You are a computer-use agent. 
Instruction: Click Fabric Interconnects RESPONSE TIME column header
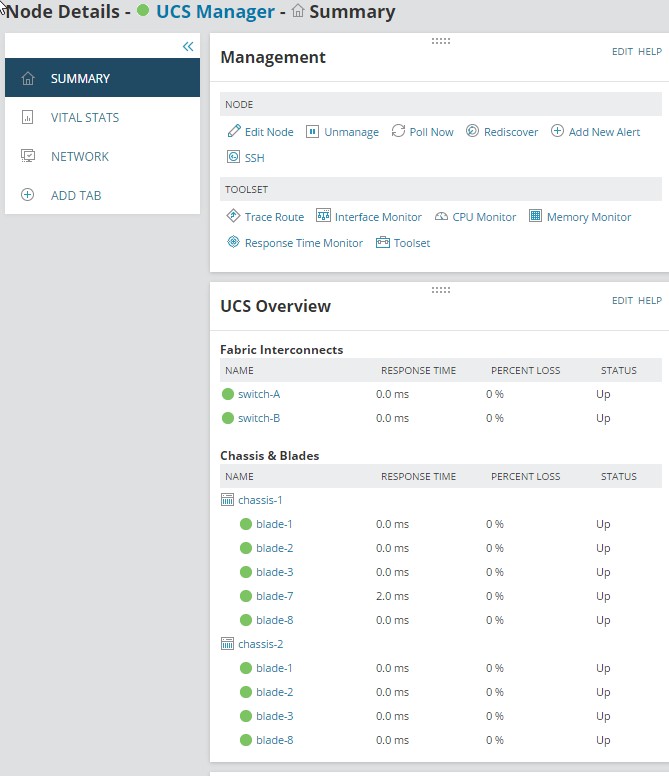[x=418, y=370]
